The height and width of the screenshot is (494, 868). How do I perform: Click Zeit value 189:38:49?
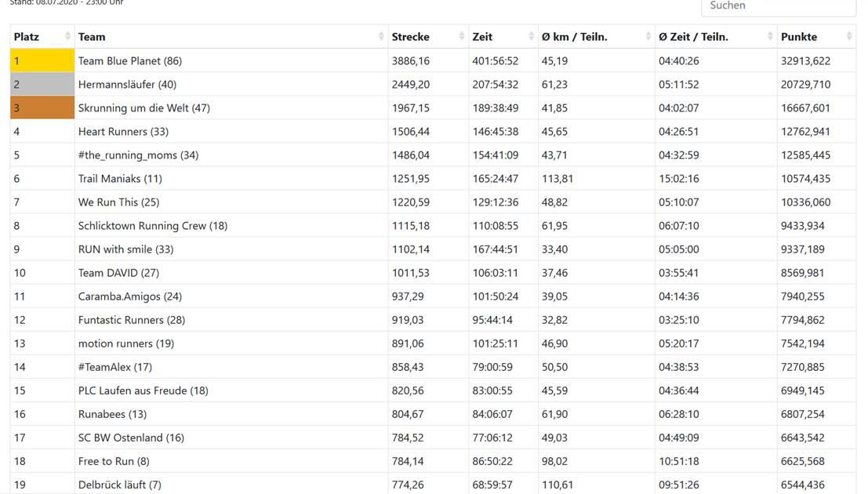point(495,107)
